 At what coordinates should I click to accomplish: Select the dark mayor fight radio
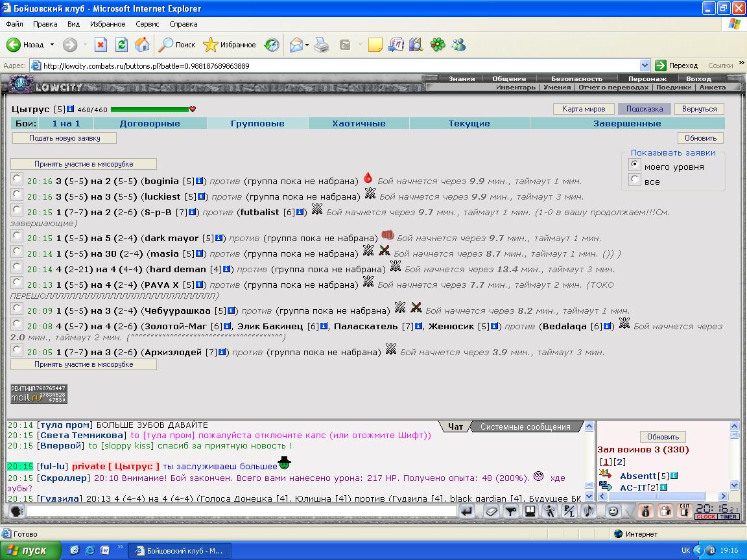17,236
